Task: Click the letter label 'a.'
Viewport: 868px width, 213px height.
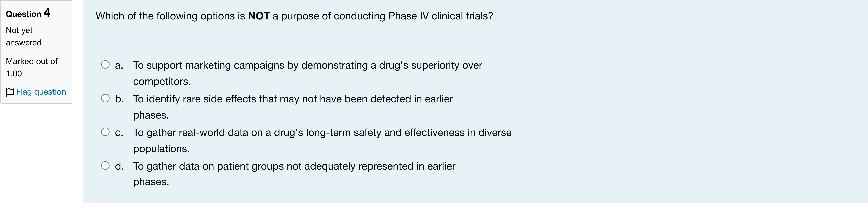Action: pos(119,65)
